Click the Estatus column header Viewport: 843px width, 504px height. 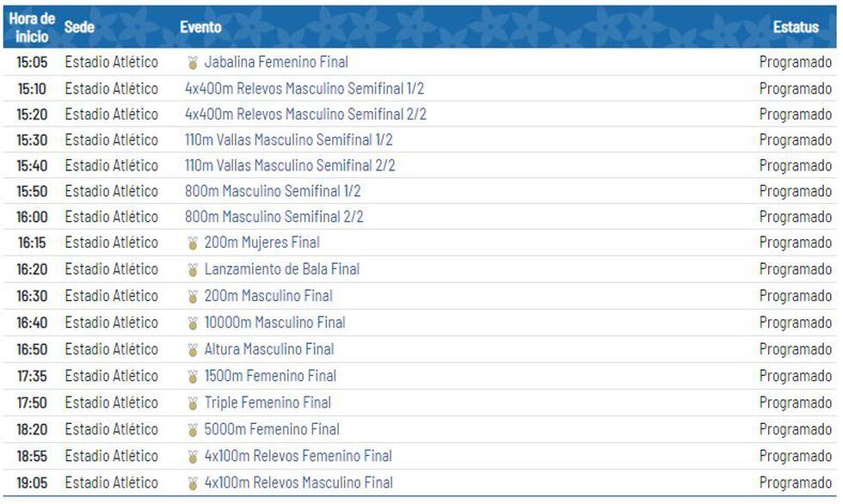tap(796, 28)
